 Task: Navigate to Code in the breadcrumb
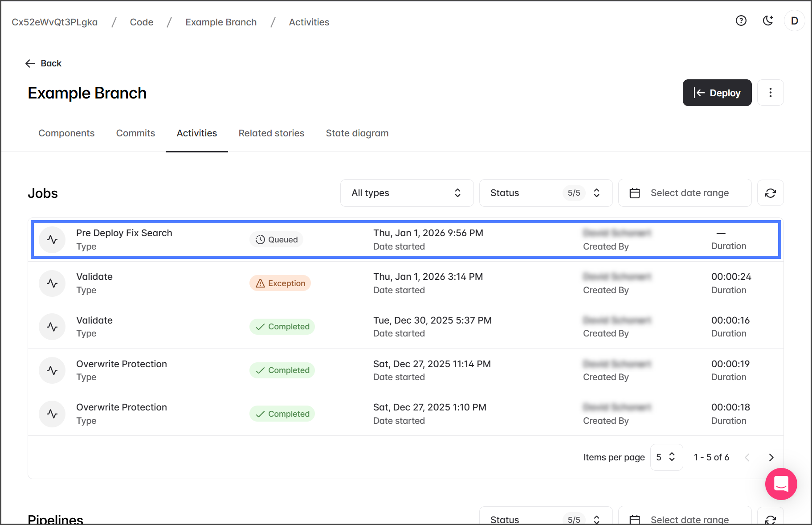tap(142, 22)
